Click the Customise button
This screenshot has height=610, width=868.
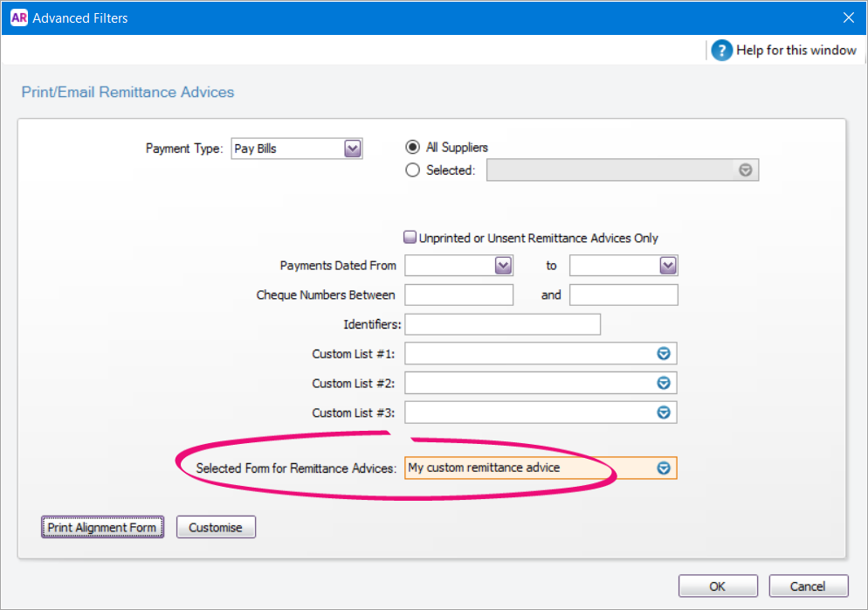point(216,527)
